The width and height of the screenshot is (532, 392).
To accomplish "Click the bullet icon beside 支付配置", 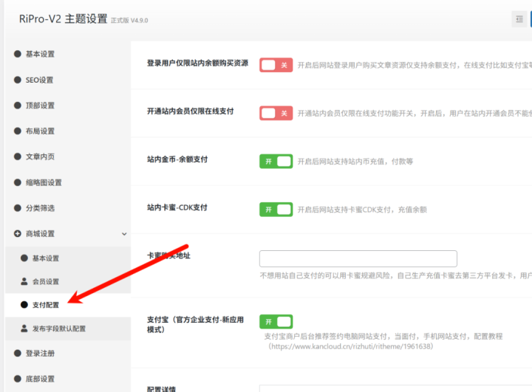I will (x=24, y=304).
